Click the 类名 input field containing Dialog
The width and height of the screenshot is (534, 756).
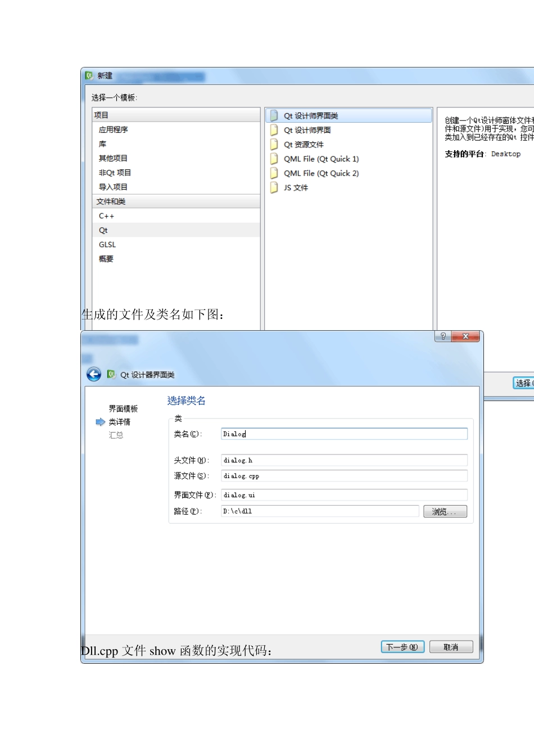click(344, 434)
